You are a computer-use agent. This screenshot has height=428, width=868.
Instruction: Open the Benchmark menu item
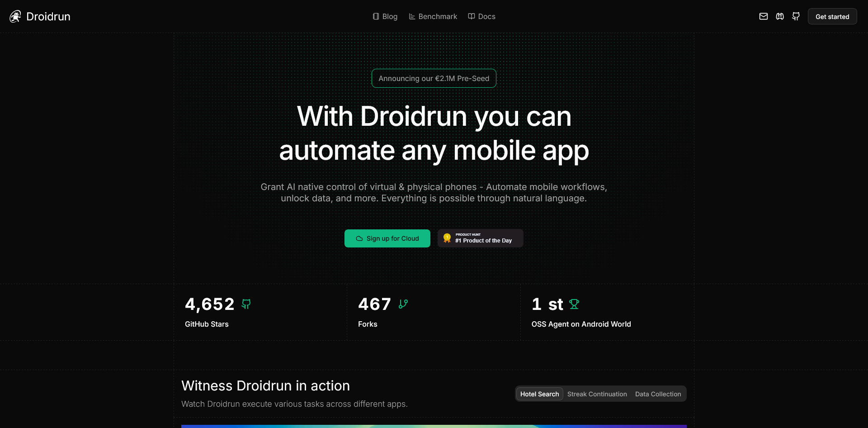pyautogui.click(x=437, y=16)
